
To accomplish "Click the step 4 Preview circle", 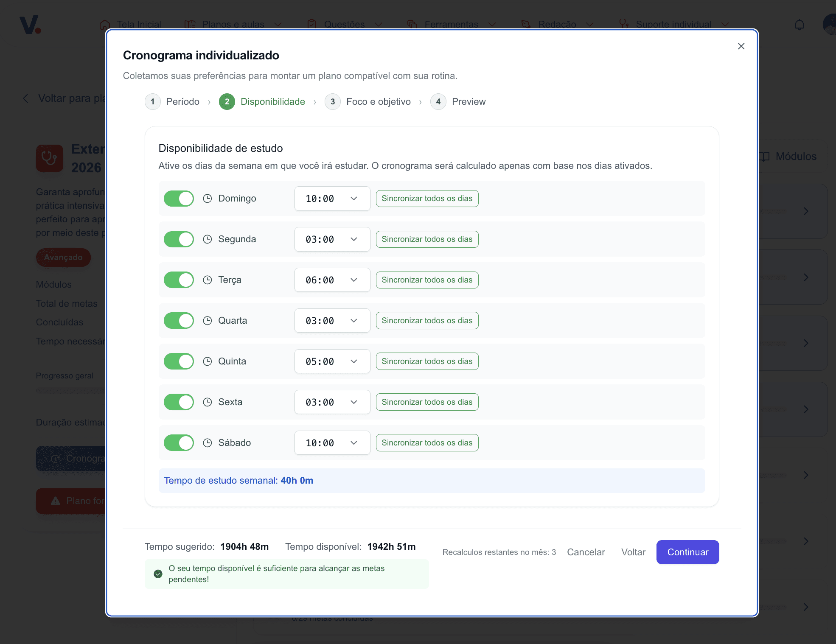I will (x=438, y=102).
